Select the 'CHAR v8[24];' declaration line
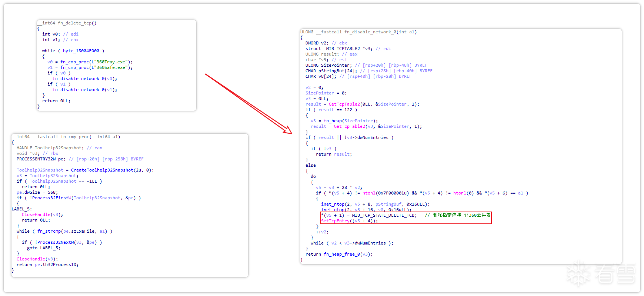The image size is (644, 296). (358, 76)
